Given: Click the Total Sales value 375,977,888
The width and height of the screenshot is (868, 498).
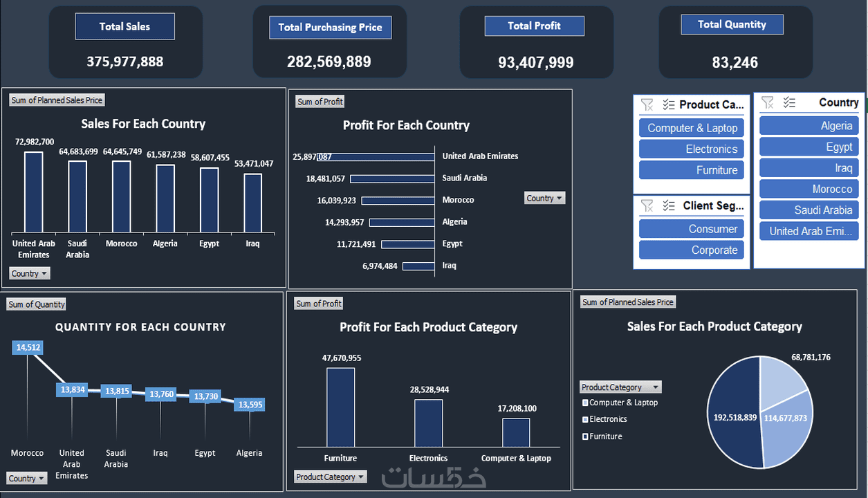Looking at the screenshot, I should coord(125,62).
